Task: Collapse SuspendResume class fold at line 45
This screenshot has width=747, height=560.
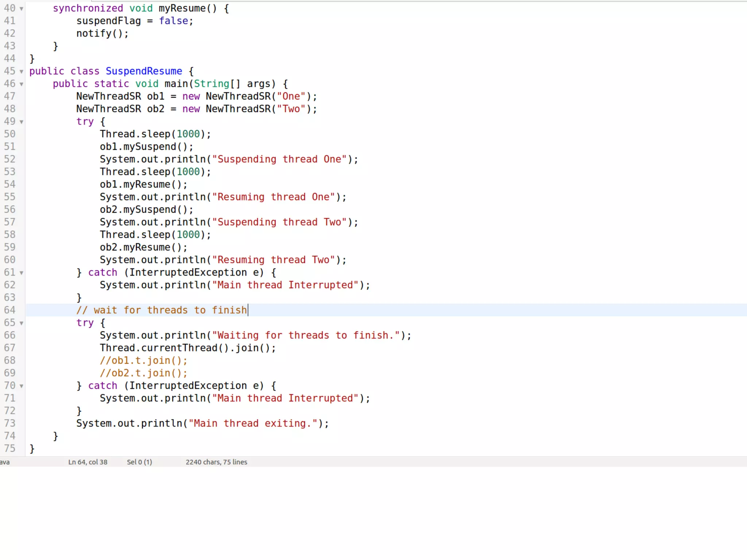Action: tap(22, 72)
